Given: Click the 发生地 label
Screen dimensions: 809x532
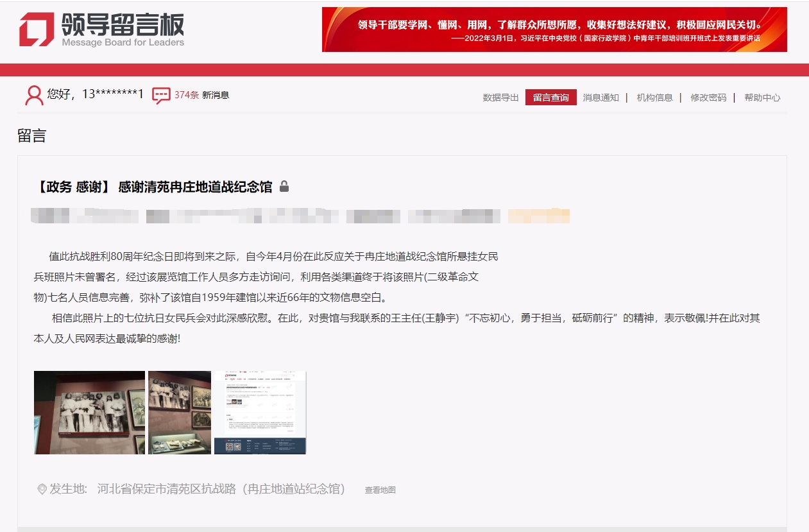Looking at the screenshot, I should [x=68, y=489].
